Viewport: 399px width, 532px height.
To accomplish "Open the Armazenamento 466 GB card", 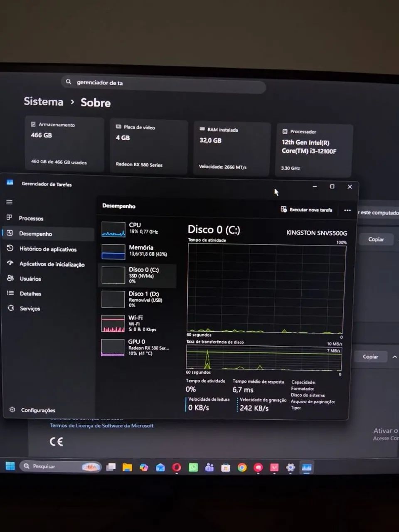I will coord(64,144).
